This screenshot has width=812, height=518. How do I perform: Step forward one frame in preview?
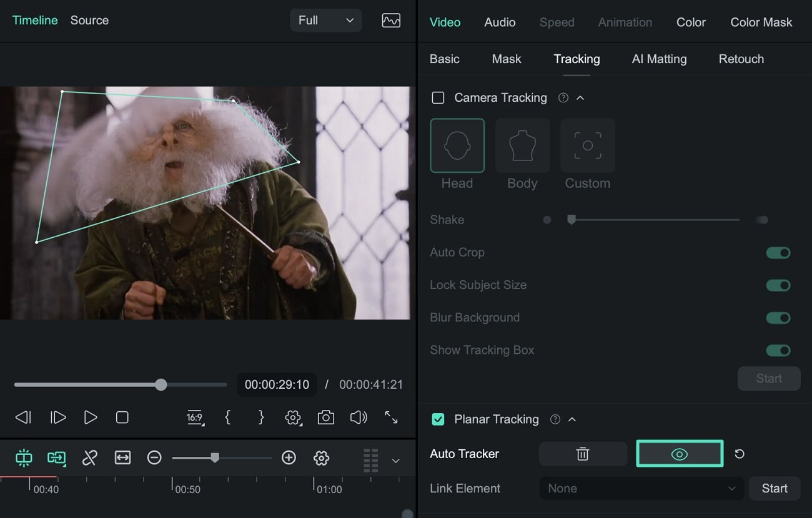click(58, 418)
